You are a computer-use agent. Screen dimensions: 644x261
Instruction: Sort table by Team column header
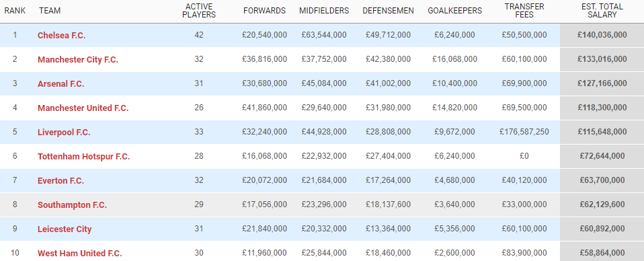click(x=50, y=11)
